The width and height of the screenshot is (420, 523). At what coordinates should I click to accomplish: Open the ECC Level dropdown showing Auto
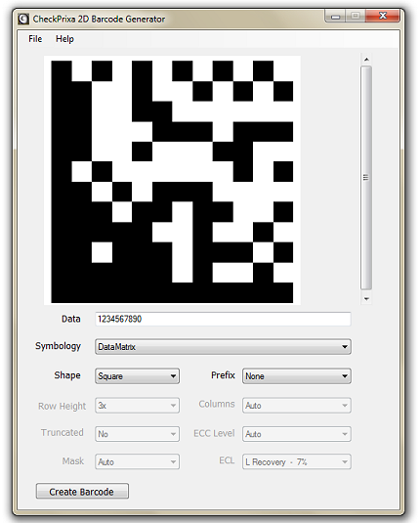click(x=296, y=434)
